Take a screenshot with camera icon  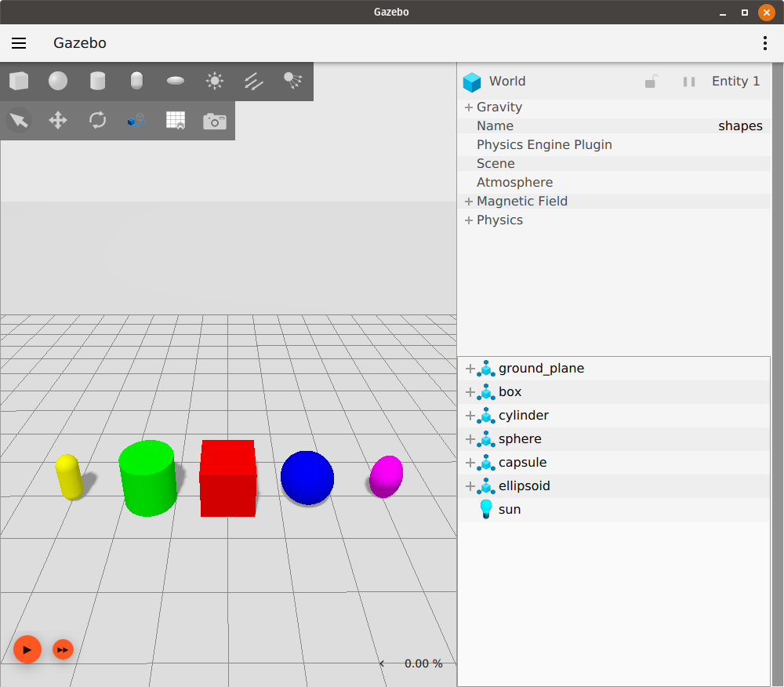pyautogui.click(x=215, y=121)
